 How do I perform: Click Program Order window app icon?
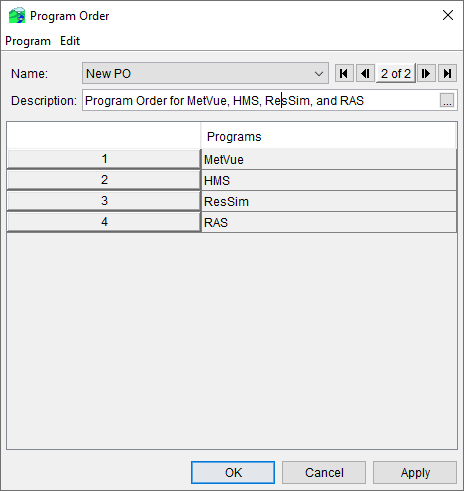click(x=17, y=15)
